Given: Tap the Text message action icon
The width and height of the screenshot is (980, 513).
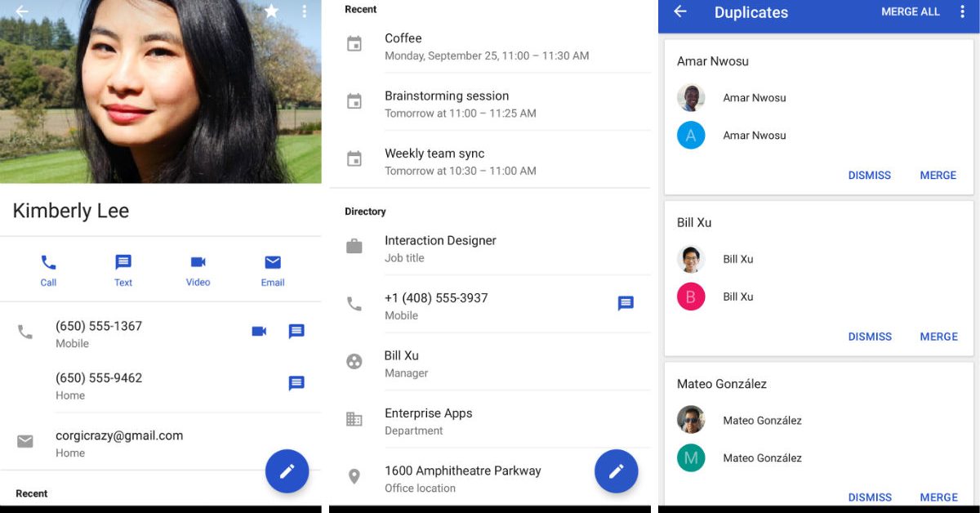Looking at the screenshot, I should click(x=123, y=263).
